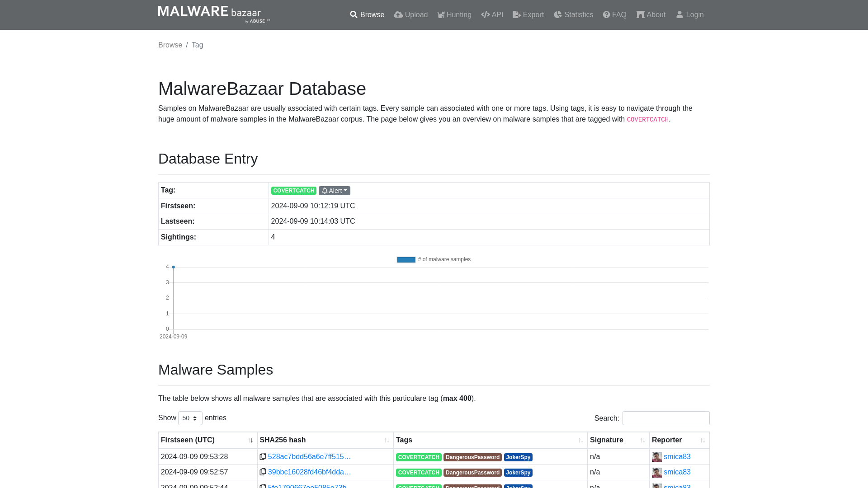Copy hash 528ac7bdd56a6e7ff515 to clipboard
This screenshot has height=488, width=868.
tap(263, 456)
